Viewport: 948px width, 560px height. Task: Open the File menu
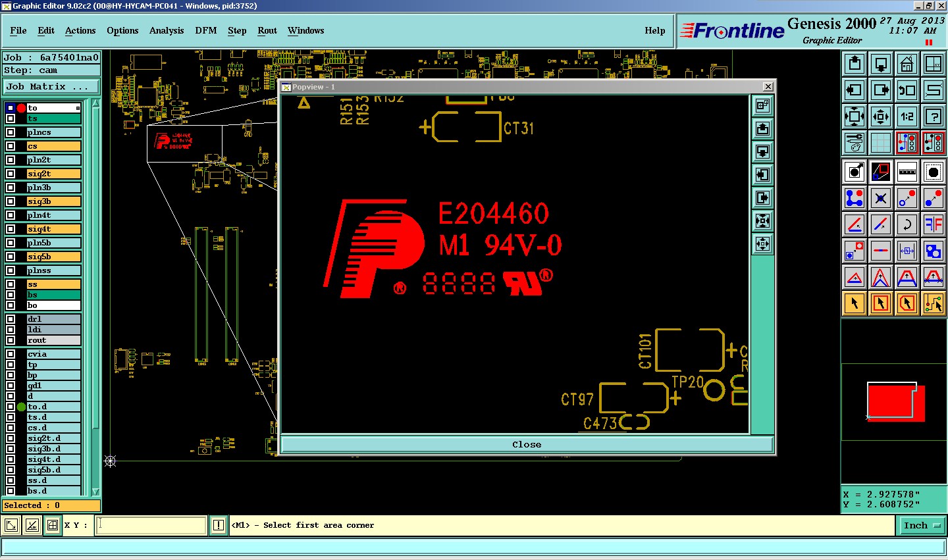(18, 30)
